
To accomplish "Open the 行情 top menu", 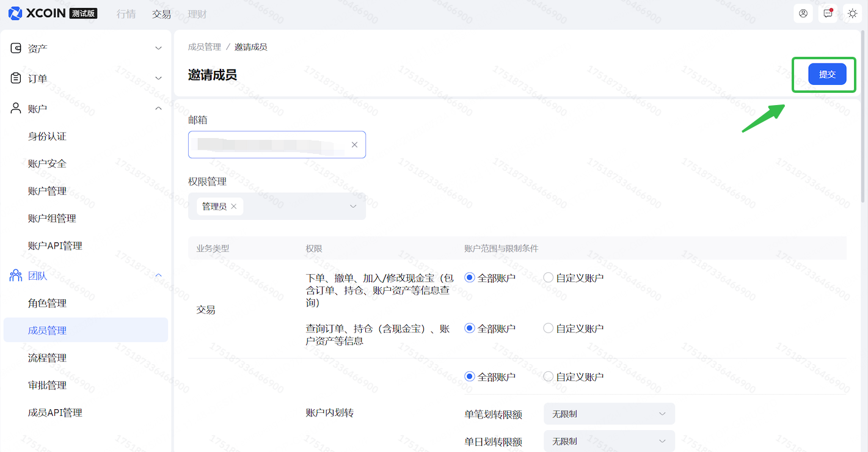I will 126,14.
